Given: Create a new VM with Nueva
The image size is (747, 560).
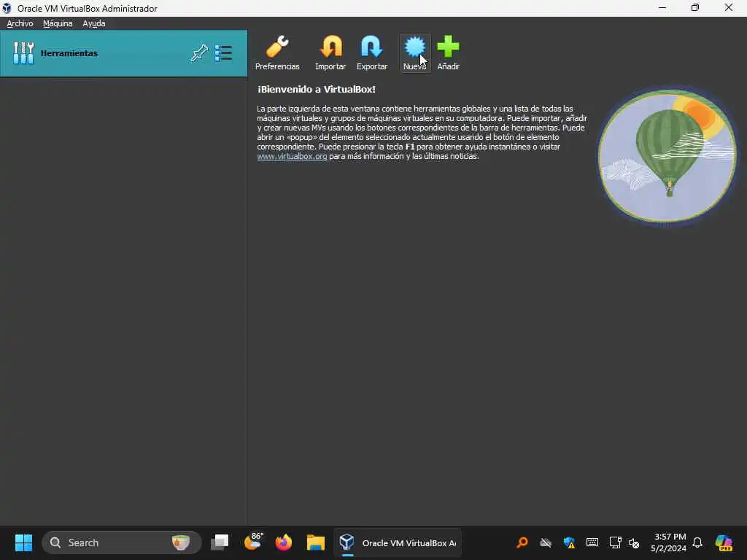Looking at the screenshot, I should tap(414, 52).
